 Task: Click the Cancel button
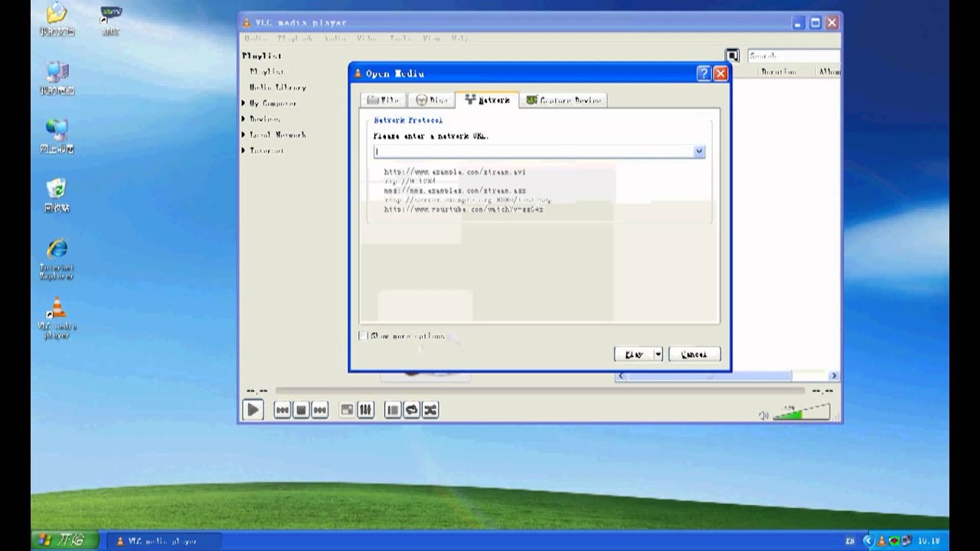694,354
